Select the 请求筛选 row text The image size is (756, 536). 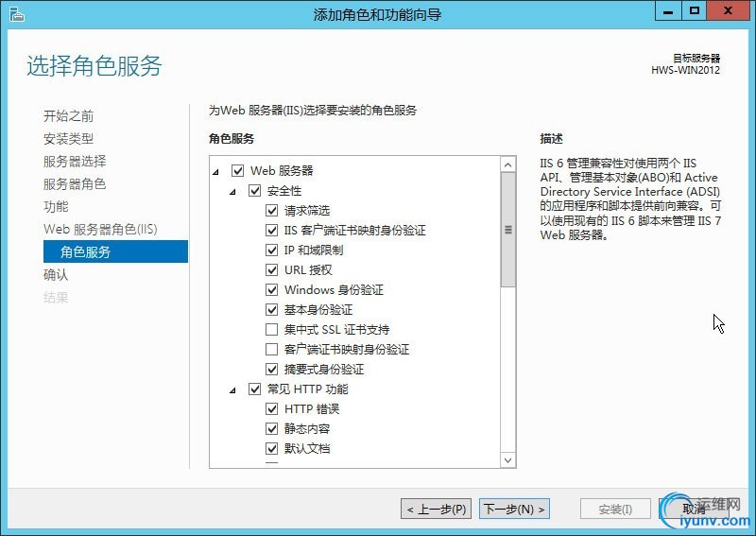click(x=306, y=211)
